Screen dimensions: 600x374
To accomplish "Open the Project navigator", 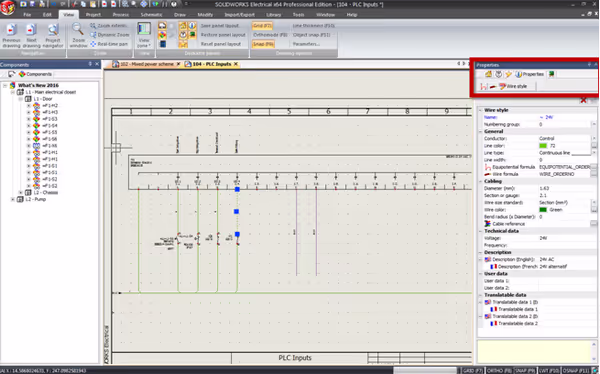I will pyautogui.click(x=53, y=36).
